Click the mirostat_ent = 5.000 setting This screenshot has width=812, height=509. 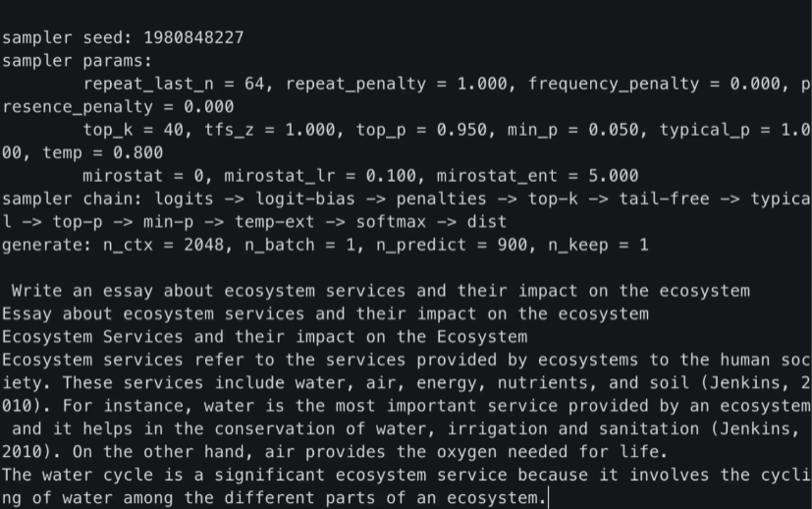tap(537, 176)
